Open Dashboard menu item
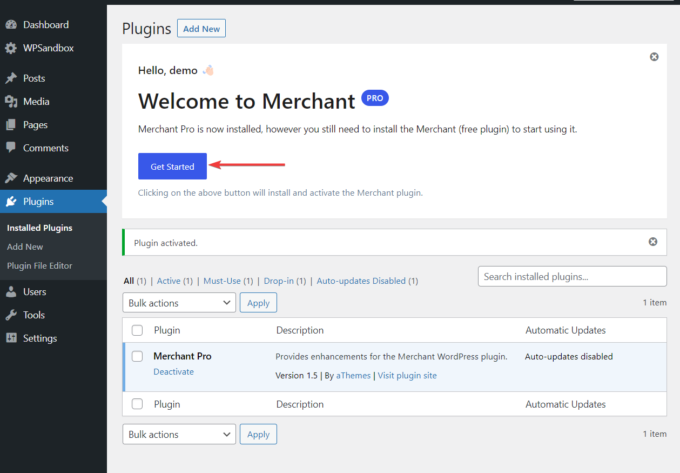680x473 pixels. point(53,25)
